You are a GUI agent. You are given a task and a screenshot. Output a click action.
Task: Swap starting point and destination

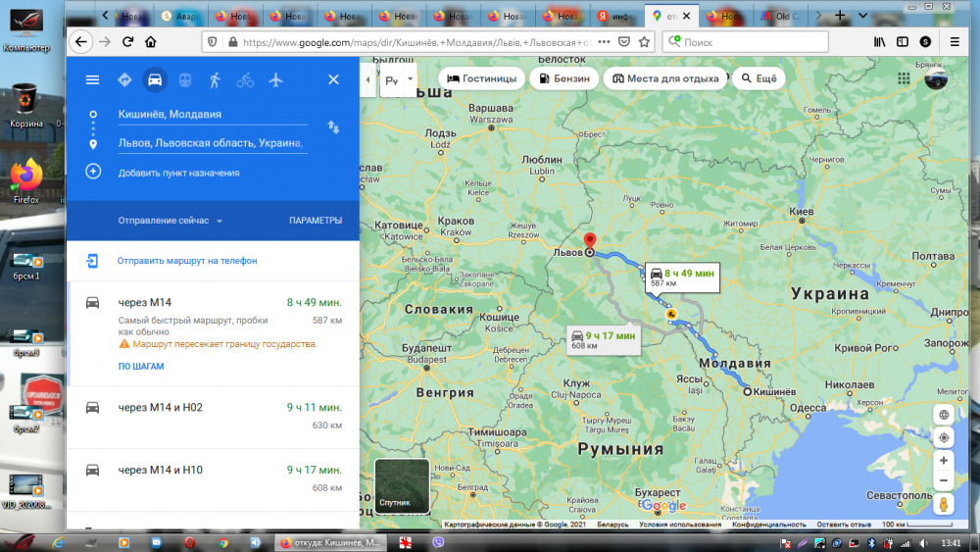[333, 127]
